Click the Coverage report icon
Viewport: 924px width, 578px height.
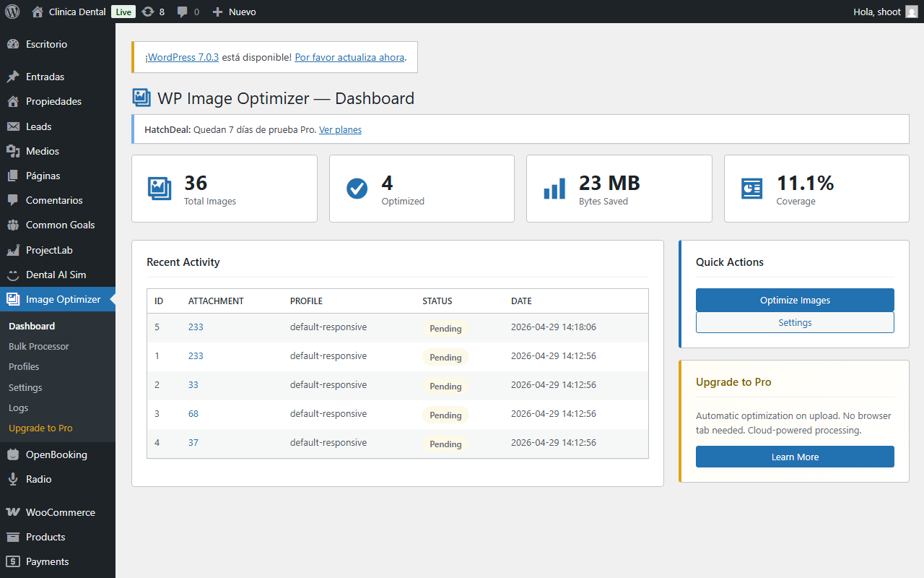(751, 189)
